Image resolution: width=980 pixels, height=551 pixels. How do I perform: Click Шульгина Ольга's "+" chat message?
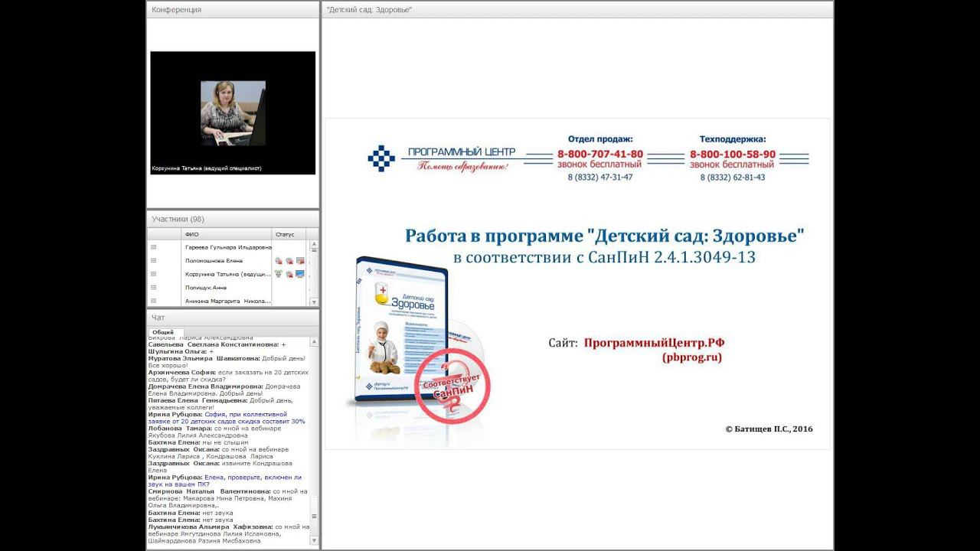[x=181, y=351]
